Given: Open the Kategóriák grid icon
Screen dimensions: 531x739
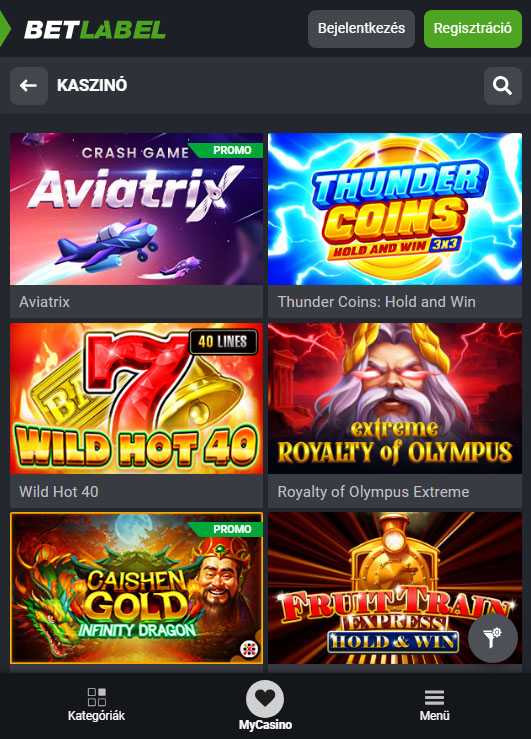Looking at the screenshot, I should pos(97,697).
